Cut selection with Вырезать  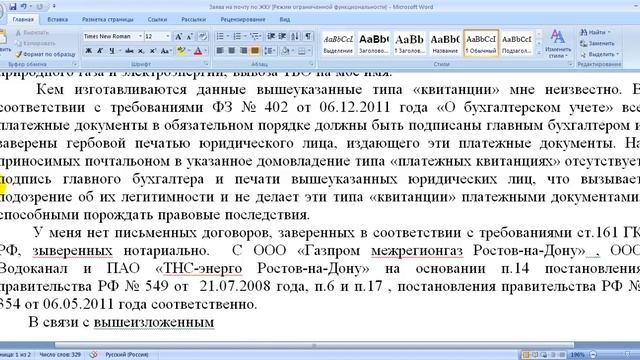(x=33, y=33)
